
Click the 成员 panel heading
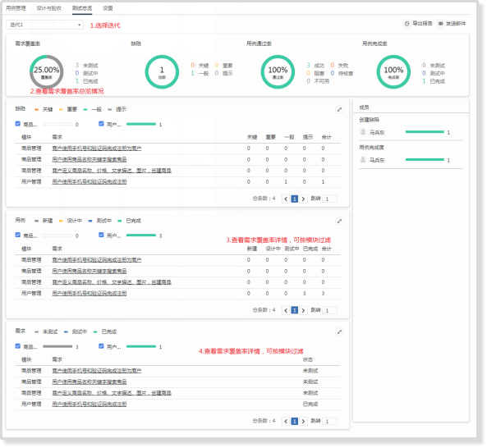pos(364,107)
